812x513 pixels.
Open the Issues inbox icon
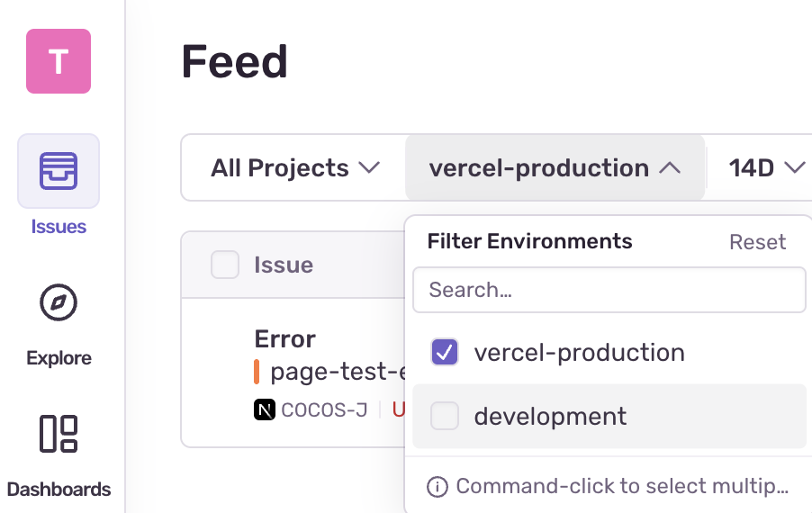[59, 171]
